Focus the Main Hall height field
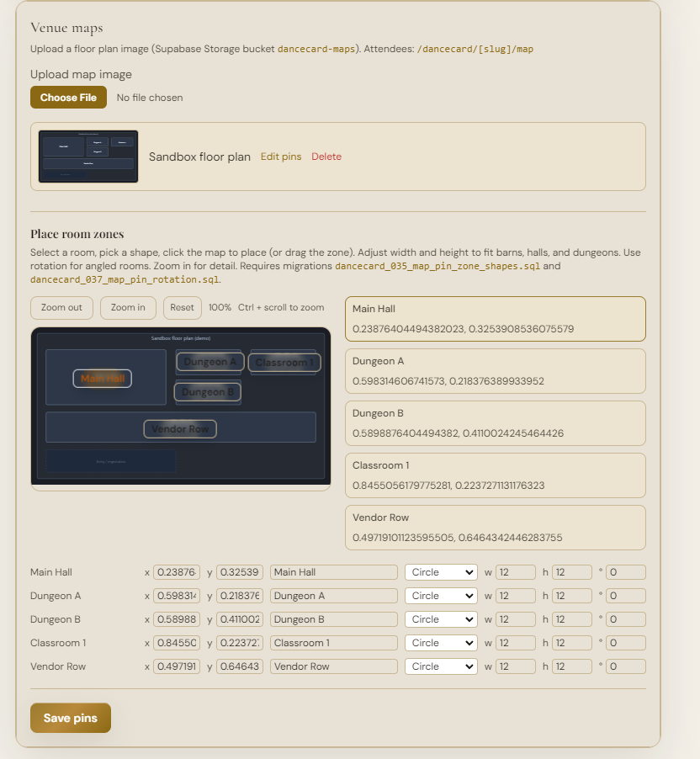Image resolution: width=700 pixels, height=759 pixels. pyautogui.click(x=572, y=572)
